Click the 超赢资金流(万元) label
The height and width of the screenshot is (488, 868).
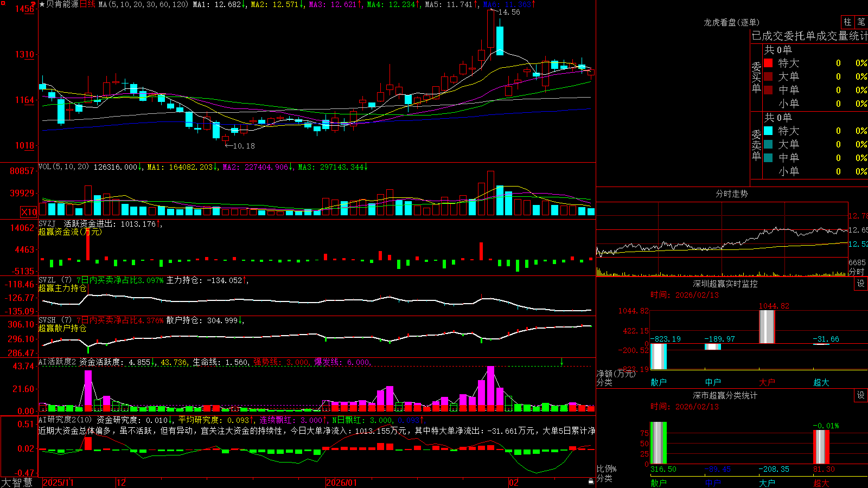coord(70,232)
